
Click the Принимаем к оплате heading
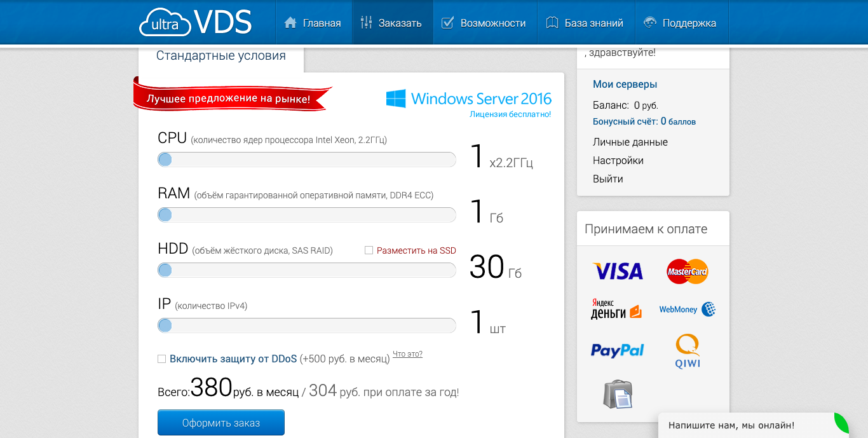click(646, 229)
